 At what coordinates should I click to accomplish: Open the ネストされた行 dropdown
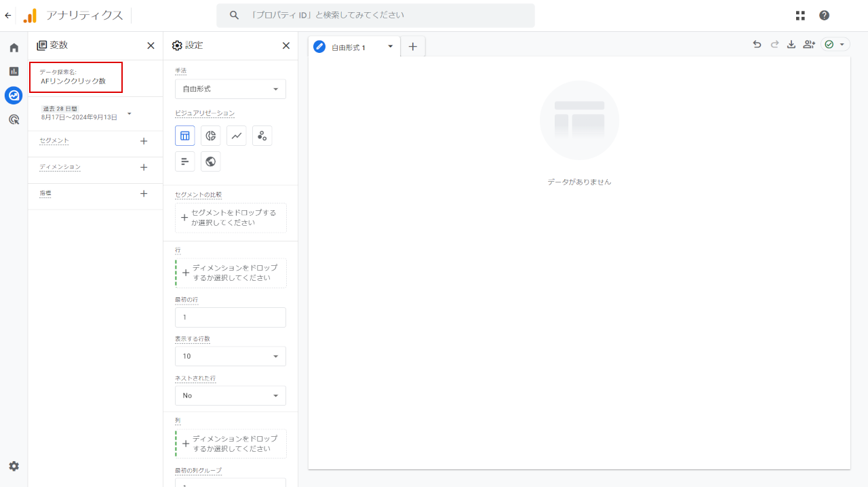(230, 395)
